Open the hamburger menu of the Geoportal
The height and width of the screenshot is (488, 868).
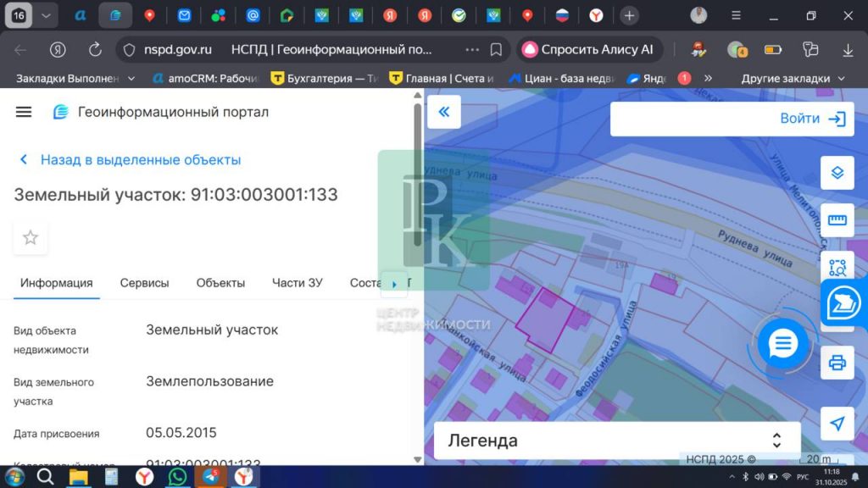tap(24, 112)
